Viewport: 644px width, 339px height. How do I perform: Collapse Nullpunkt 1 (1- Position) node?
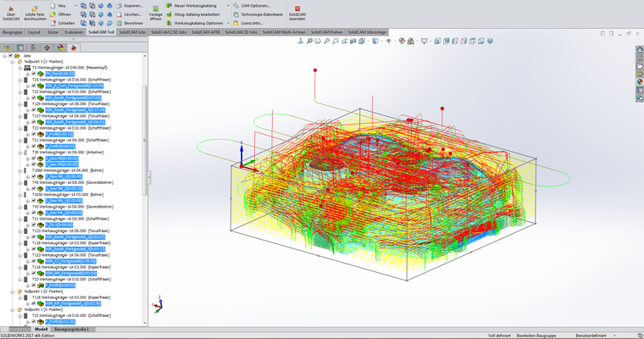coord(13,62)
